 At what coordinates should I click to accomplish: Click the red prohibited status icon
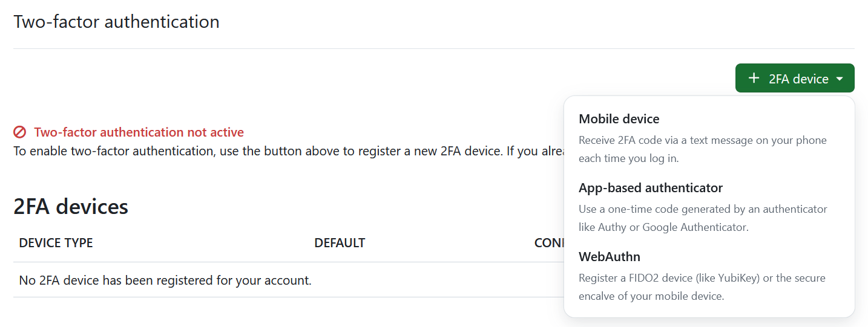(20, 132)
